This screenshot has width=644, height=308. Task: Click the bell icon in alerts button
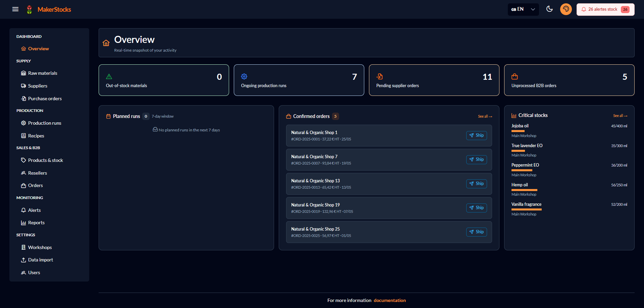click(584, 9)
